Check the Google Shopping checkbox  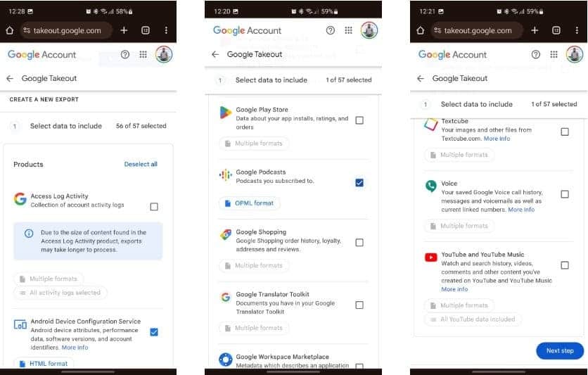point(359,243)
